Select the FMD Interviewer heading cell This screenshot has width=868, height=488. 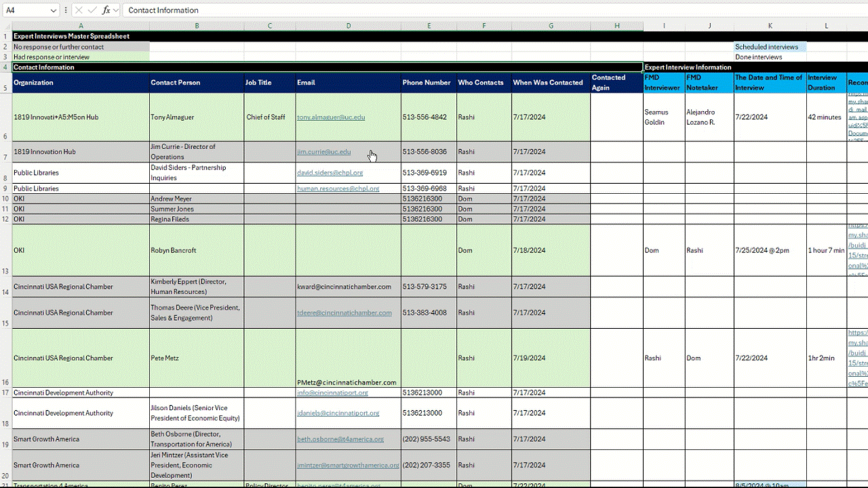[664, 83]
